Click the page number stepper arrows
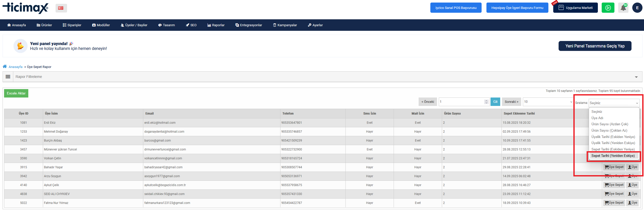644x222 pixels. [x=486, y=102]
